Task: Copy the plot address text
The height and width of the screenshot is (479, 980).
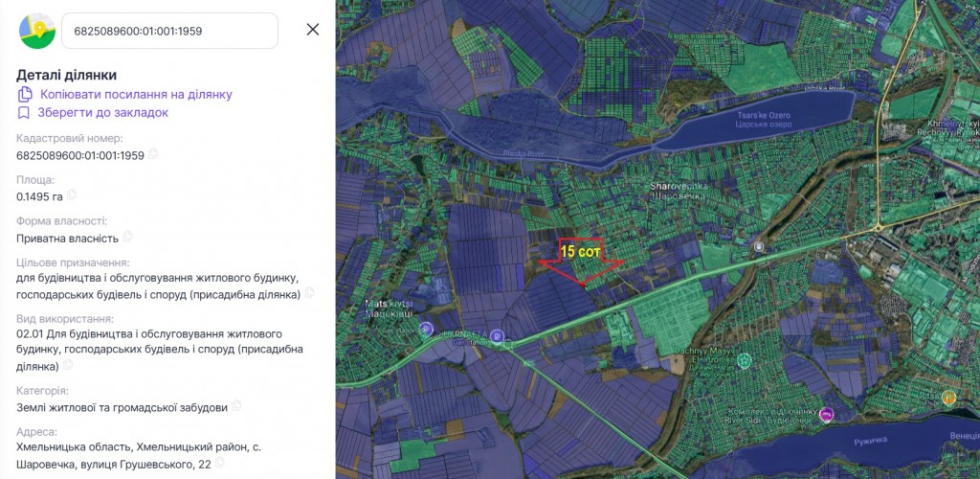Action: pyautogui.click(x=219, y=463)
